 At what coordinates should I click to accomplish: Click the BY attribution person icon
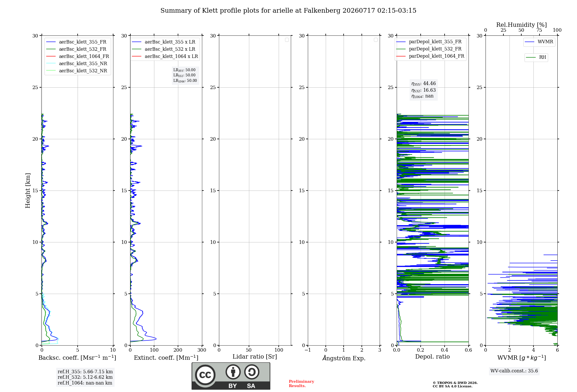(x=233, y=372)
